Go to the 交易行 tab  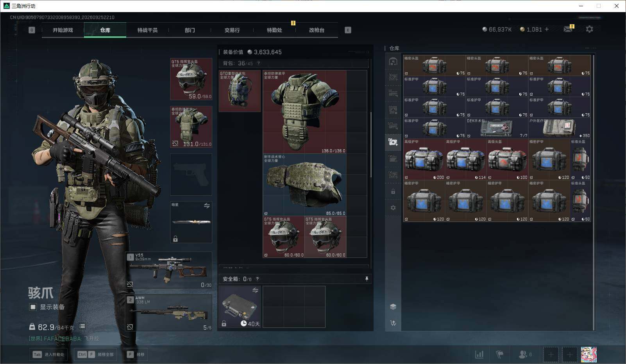pyautogui.click(x=232, y=30)
